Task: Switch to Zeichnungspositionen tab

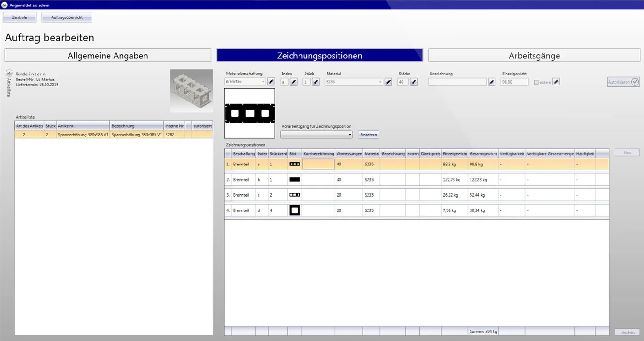Action: click(x=320, y=56)
